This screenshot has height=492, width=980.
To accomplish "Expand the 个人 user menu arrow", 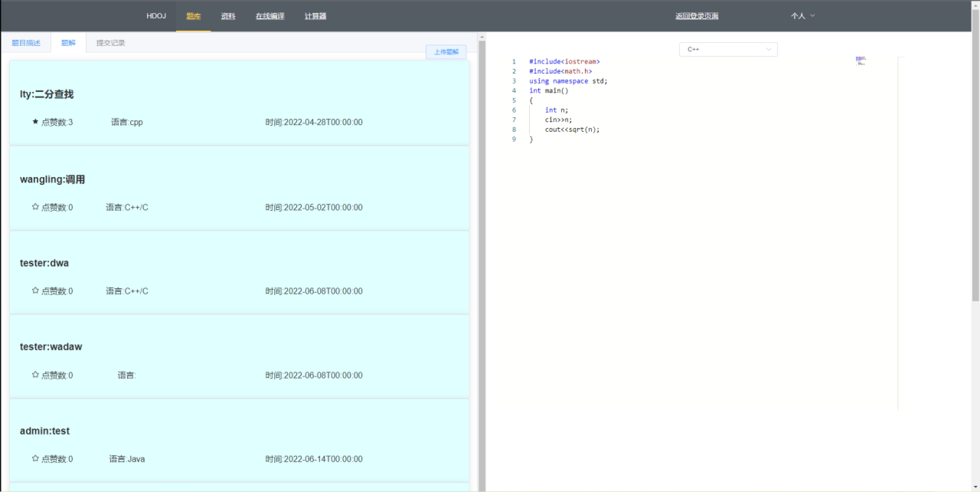I will click(x=812, y=16).
